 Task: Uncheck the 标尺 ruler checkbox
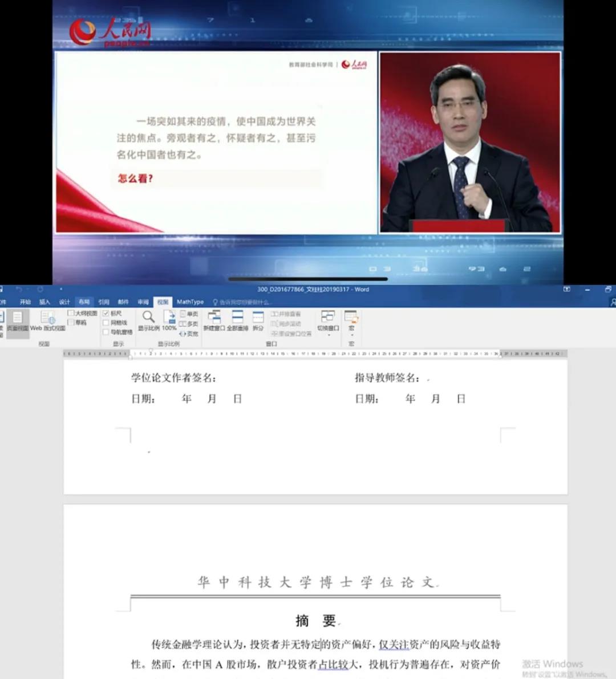click(x=106, y=314)
